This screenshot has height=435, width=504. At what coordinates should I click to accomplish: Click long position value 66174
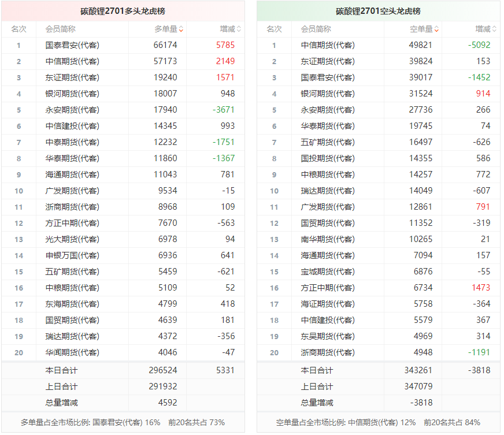click(x=165, y=45)
